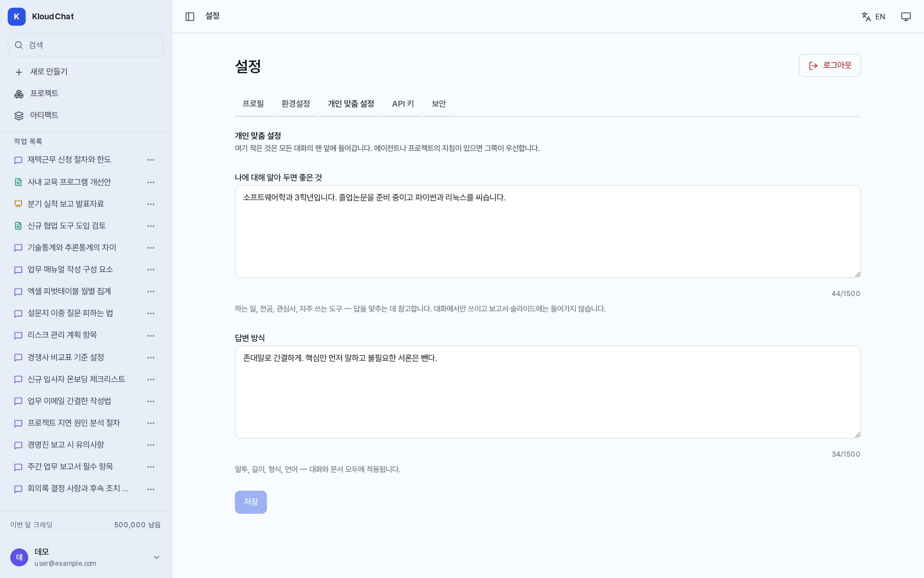Switch to the 환경설정 tab
The image size is (924, 578).
coord(295,104)
